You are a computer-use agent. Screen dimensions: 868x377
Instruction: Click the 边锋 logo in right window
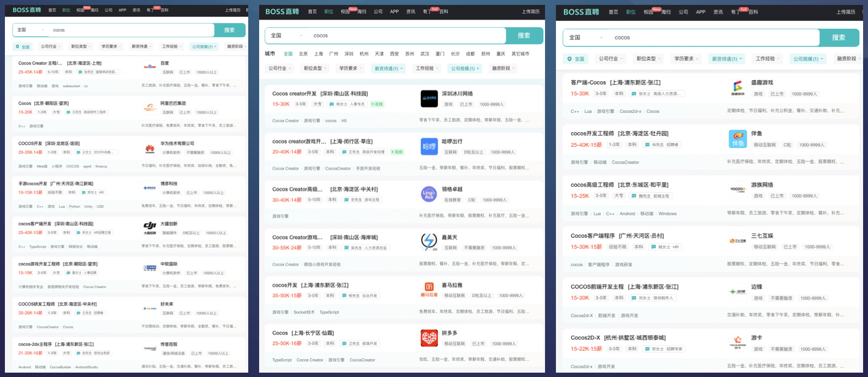click(738, 292)
